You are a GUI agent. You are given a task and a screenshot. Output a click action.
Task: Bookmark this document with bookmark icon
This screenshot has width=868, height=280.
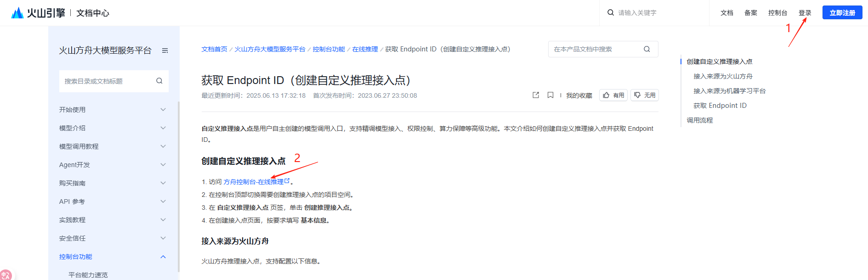pyautogui.click(x=550, y=95)
